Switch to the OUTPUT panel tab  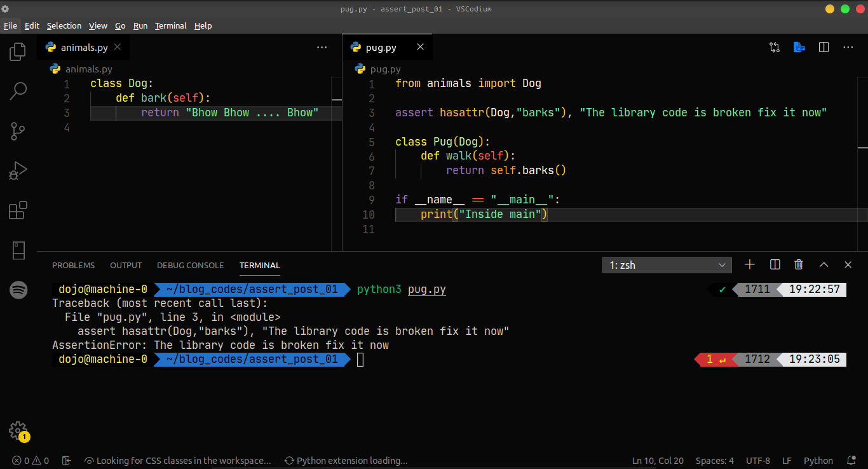click(x=126, y=265)
